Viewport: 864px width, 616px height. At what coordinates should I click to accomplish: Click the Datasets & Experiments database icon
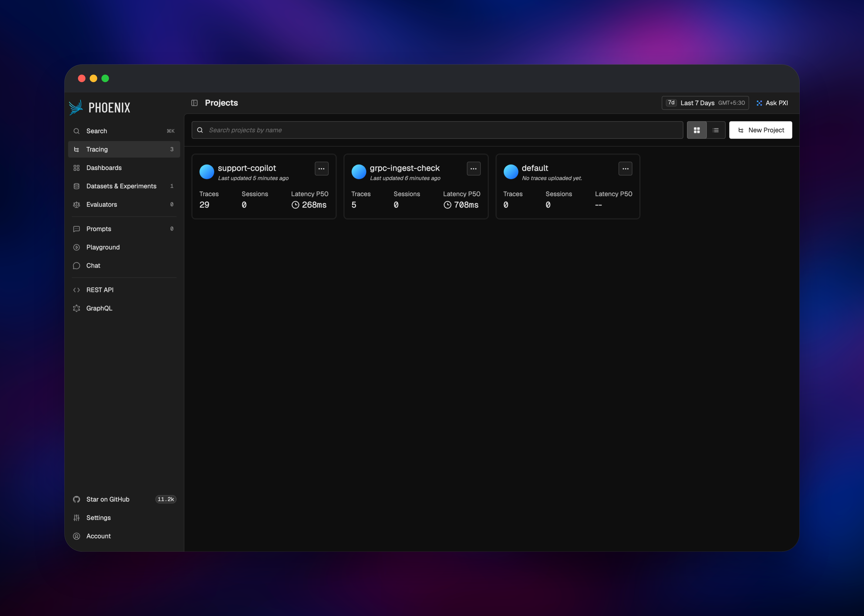[77, 186]
